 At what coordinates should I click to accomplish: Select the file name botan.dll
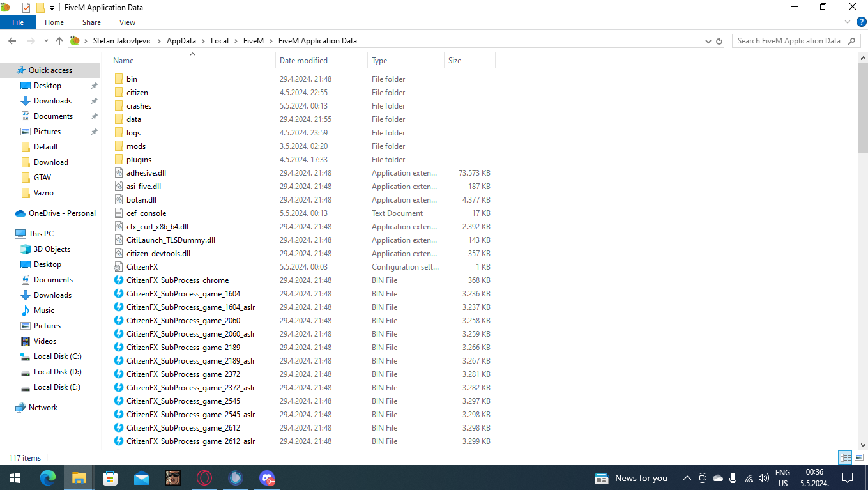coord(141,200)
